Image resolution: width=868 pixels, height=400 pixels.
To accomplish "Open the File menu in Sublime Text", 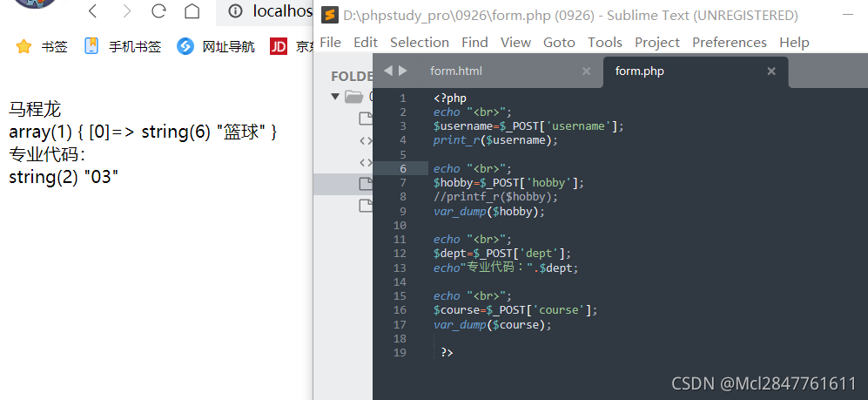I will click(x=331, y=43).
